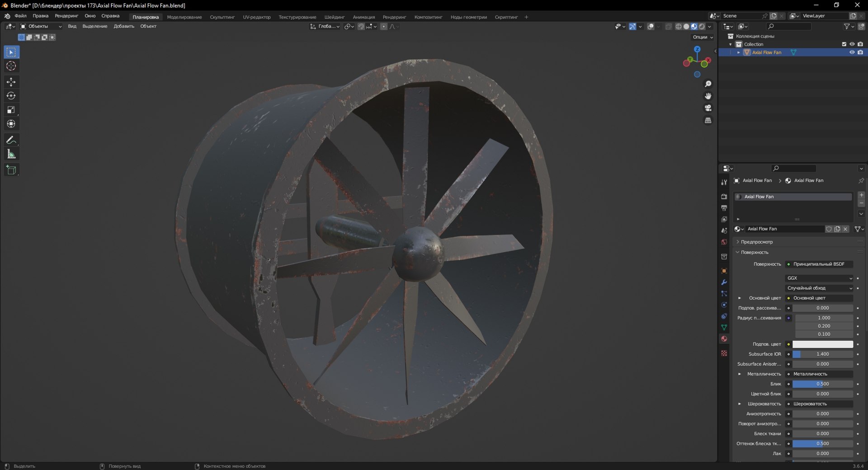This screenshot has height=470, width=868.
Task: Open the Файл menu
Action: point(20,16)
